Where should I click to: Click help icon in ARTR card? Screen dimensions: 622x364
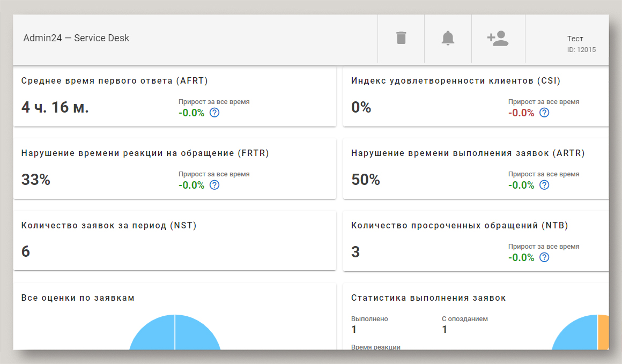pyautogui.click(x=544, y=185)
